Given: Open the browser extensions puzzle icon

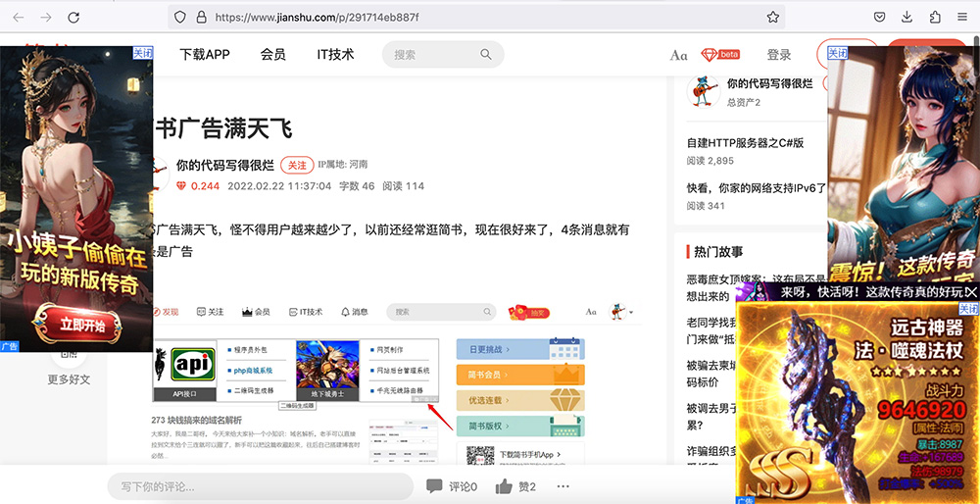Looking at the screenshot, I should coord(935,17).
